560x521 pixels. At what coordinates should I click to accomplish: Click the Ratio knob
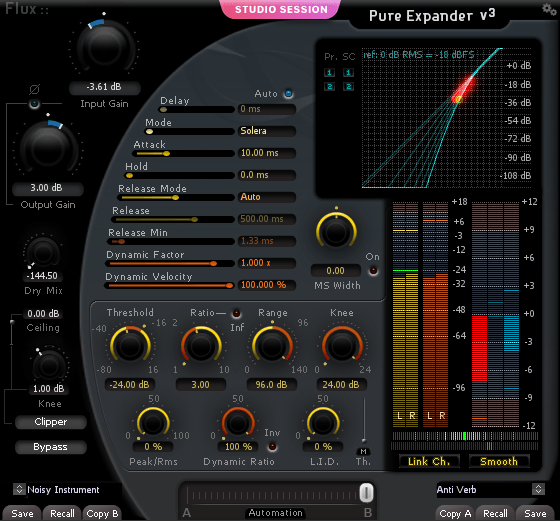tap(201, 345)
